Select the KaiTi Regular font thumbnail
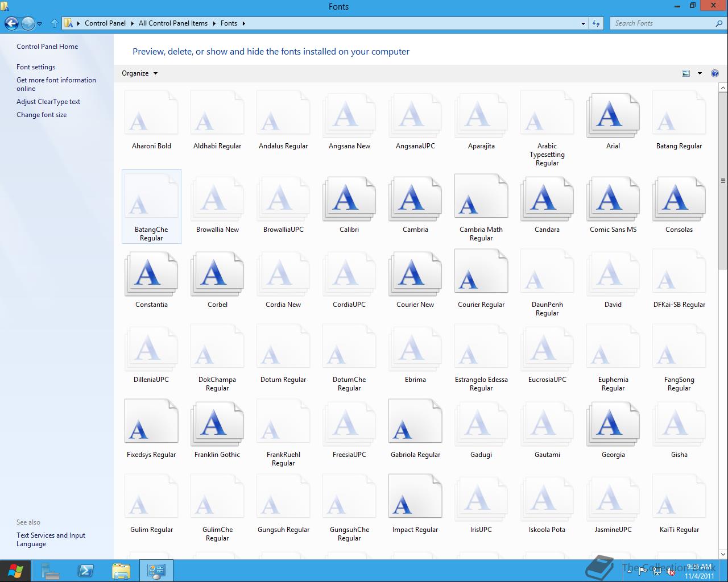Screen dimensions: 728x582 click(679, 497)
